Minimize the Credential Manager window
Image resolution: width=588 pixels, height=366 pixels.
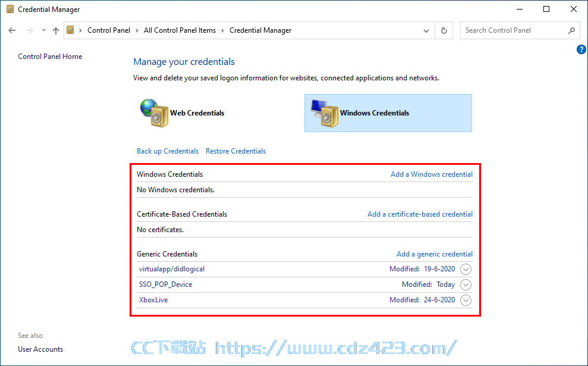tap(520, 10)
